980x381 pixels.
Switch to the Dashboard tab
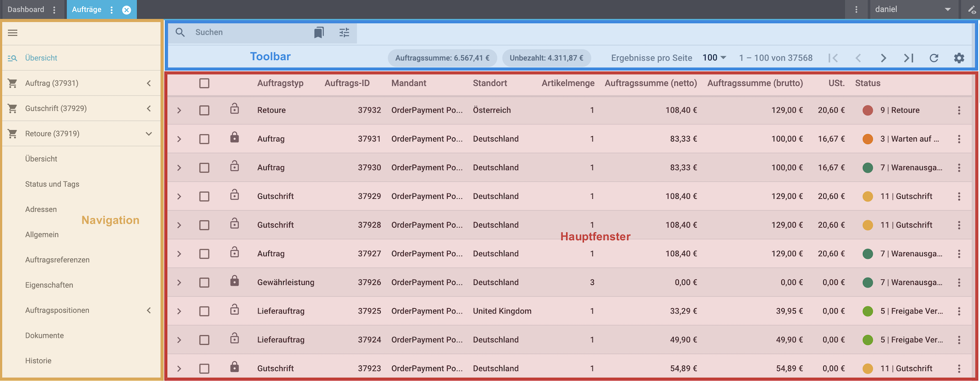26,9
